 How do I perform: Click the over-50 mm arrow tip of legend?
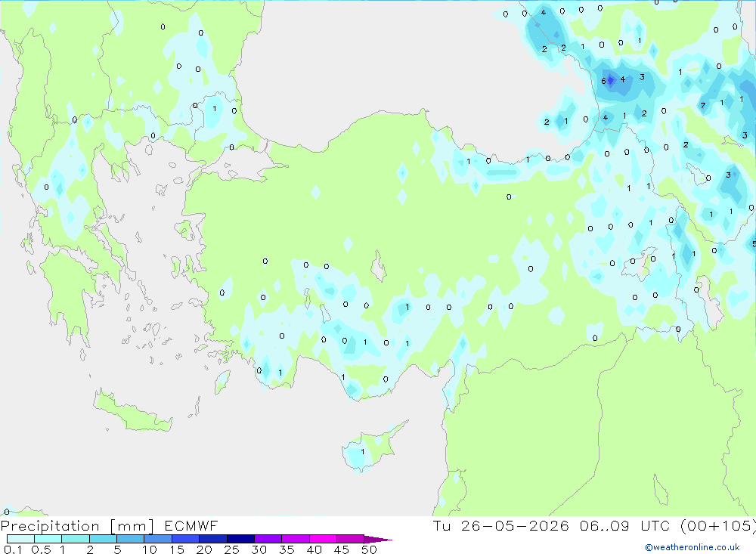pos(377,539)
